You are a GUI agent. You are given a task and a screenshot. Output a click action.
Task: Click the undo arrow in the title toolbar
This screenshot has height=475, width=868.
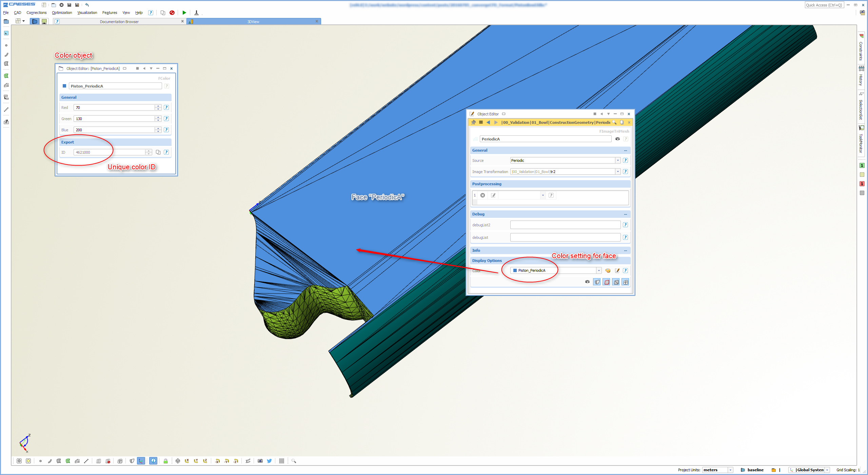87,5
